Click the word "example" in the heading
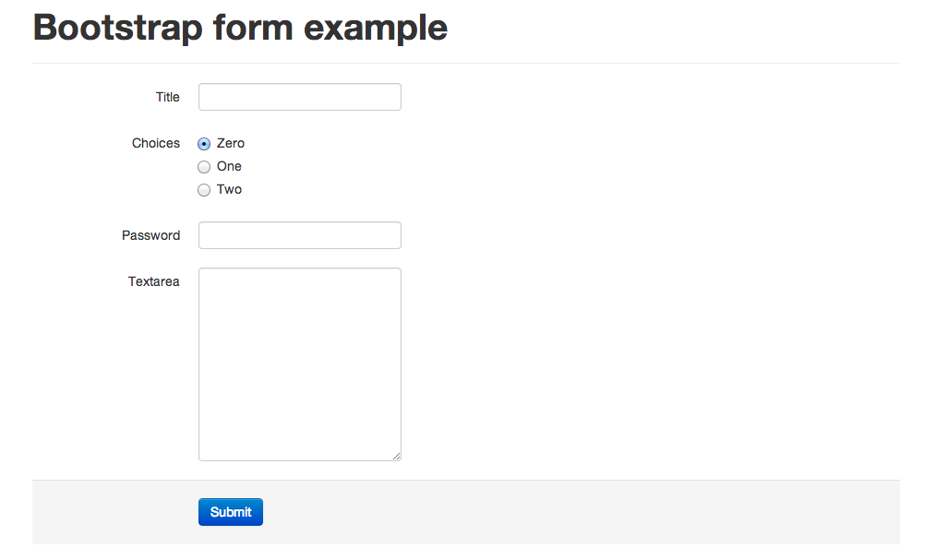Screen dimensions: 936x560 tap(375, 28)
